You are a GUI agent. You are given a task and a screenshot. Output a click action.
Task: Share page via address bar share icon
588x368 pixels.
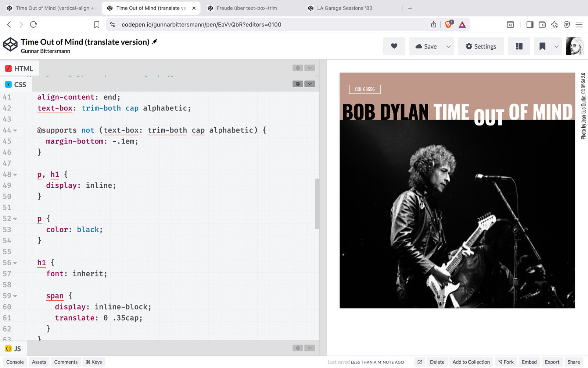point(434,25)
